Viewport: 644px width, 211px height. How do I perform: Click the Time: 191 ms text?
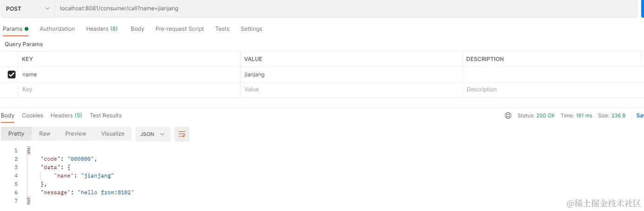click(577, 116)
